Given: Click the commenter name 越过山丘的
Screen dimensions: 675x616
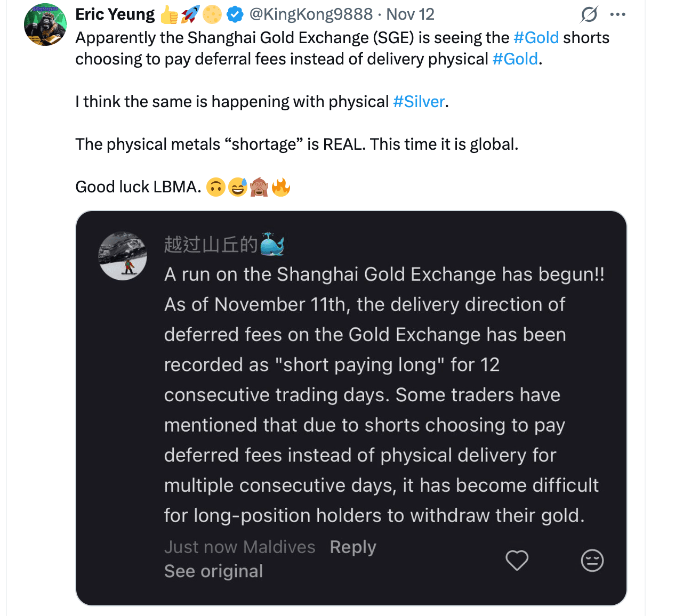Looking at the screenshot, I should (211, 245).
